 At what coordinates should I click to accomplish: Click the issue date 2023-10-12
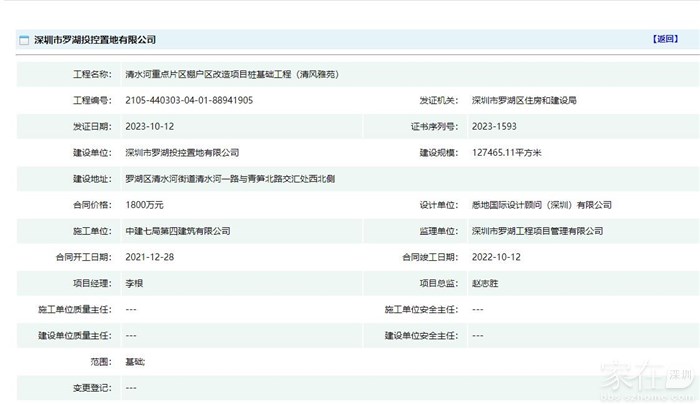tap(149, 127)
